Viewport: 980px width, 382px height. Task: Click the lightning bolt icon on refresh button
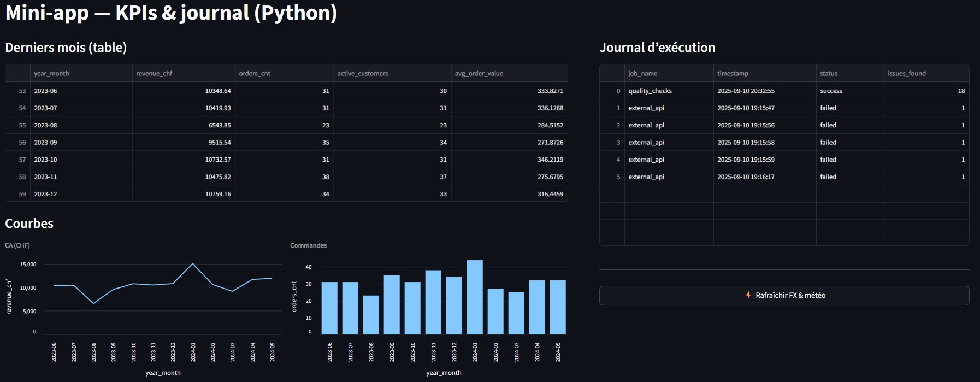748,295
